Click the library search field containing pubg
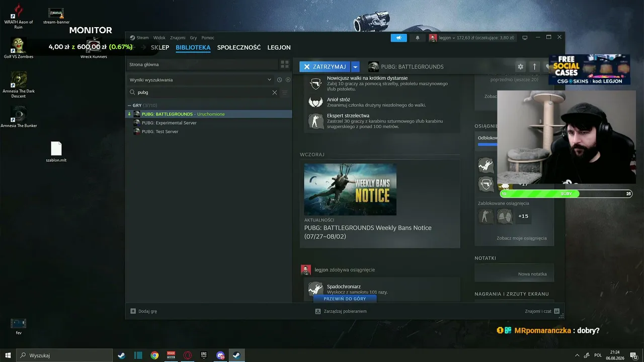Viewport: 644px width, 362px height. pyautogui.click(x=202, y=93)
